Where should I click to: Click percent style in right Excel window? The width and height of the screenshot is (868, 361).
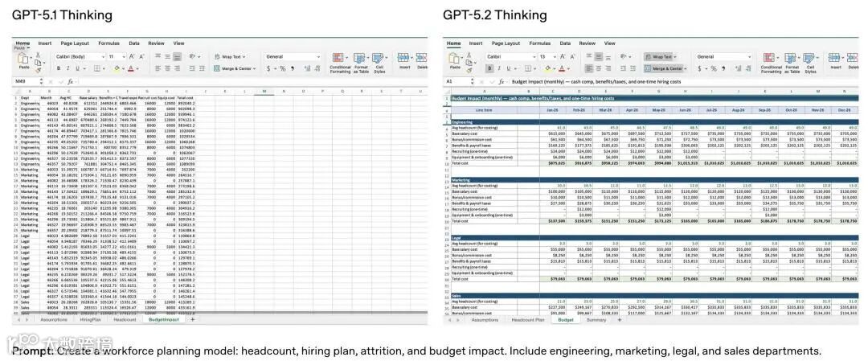(x=714, y=68)
